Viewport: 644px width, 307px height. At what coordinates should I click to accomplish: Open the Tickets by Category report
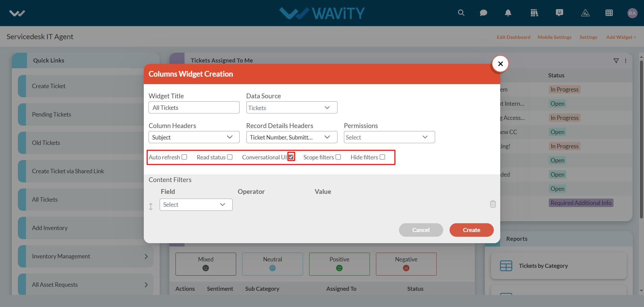coord(559,266)
